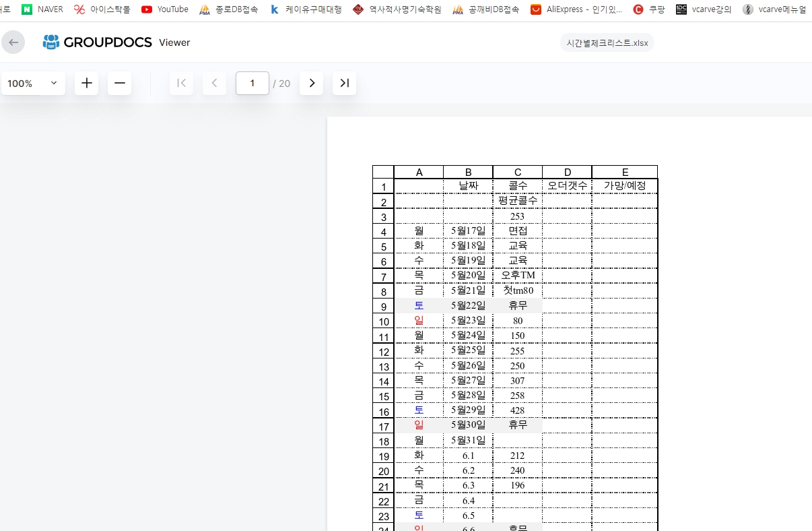812x531 pixels.
Task: Go to previous page
Action: (215, 83)
